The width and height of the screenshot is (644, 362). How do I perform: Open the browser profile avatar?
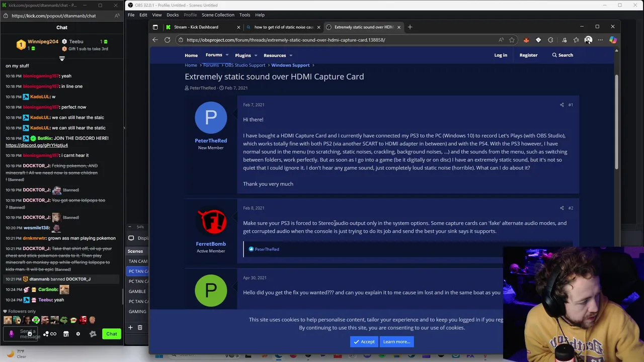tap(588, 40)
